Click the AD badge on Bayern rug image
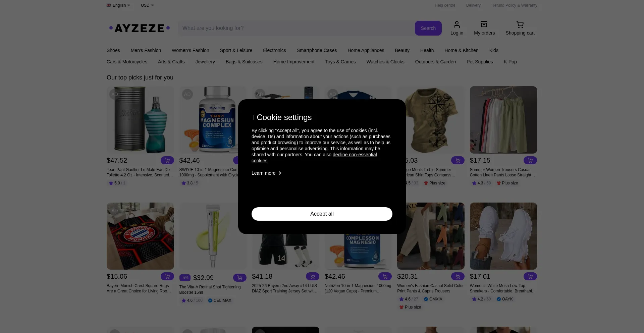 tap(115, 211)
